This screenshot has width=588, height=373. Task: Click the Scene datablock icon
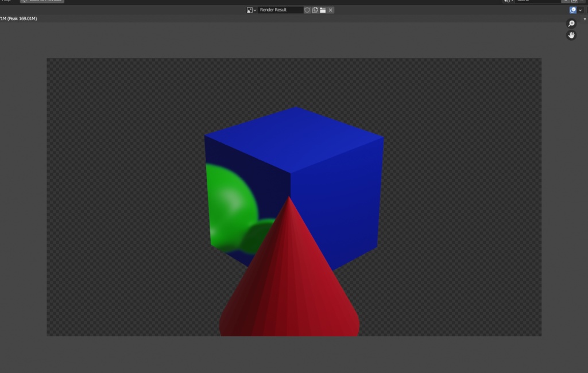pos(508,1)
